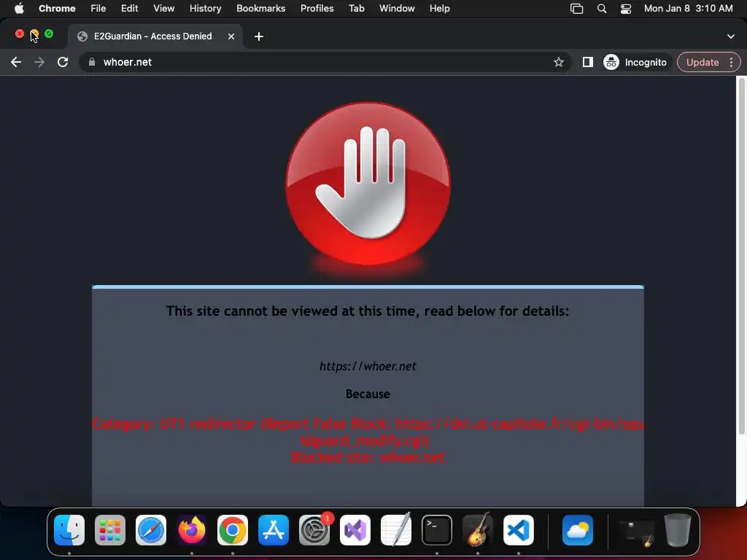Go back using the browser back arrow
Viewport: 747px width, 560px height.
pos(16,62)
